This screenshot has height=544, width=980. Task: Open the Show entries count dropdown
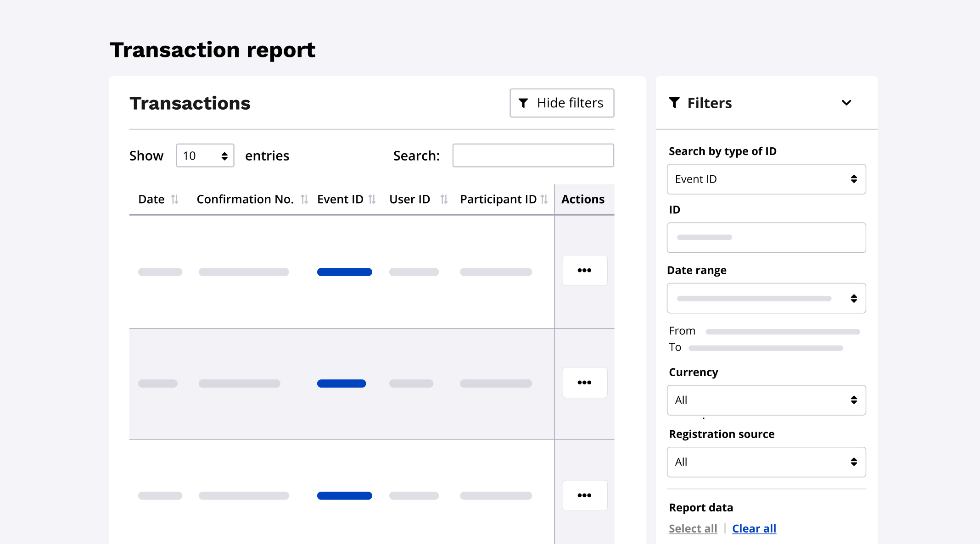tap(205, 156)
